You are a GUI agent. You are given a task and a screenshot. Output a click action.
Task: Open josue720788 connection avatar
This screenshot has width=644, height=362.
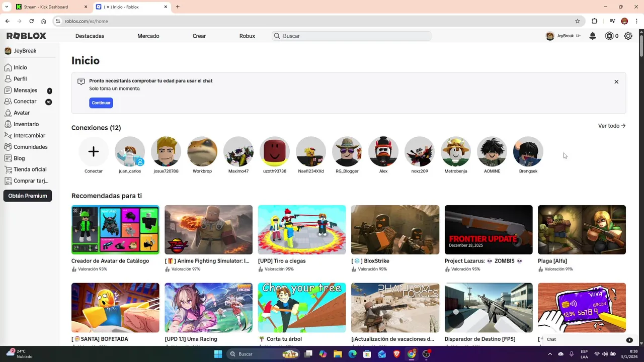coord(166,151)
